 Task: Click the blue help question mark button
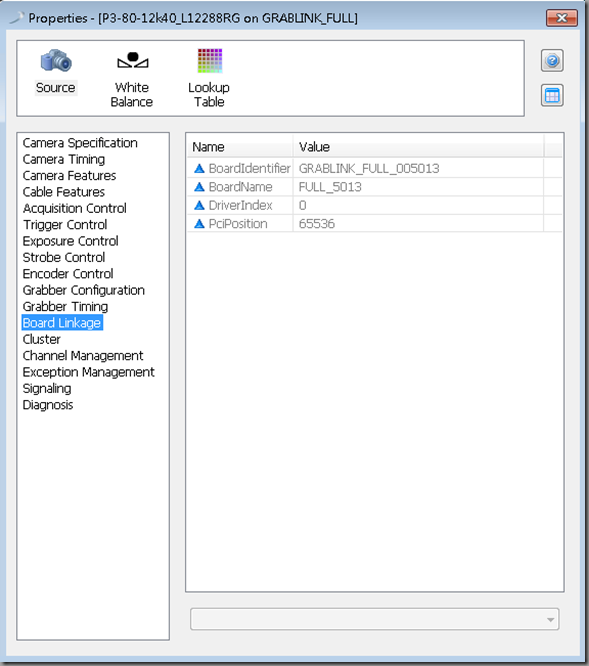tap(552, 61)
